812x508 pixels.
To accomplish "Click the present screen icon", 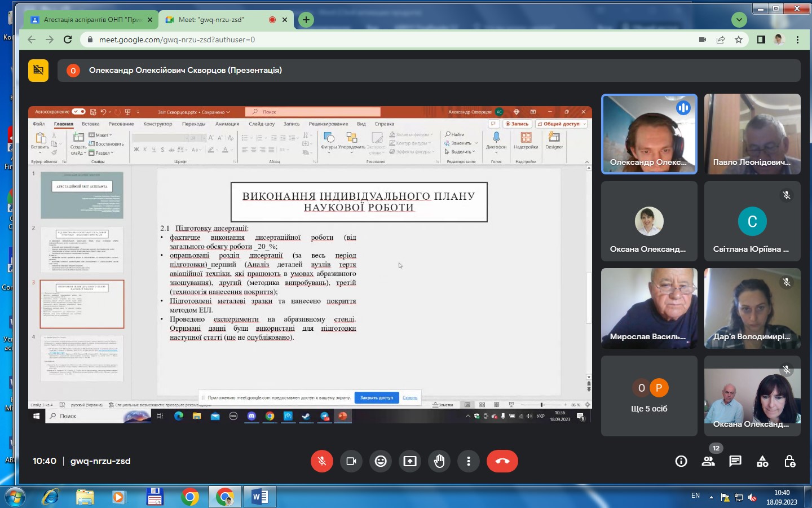I will [x=410, y=461].
